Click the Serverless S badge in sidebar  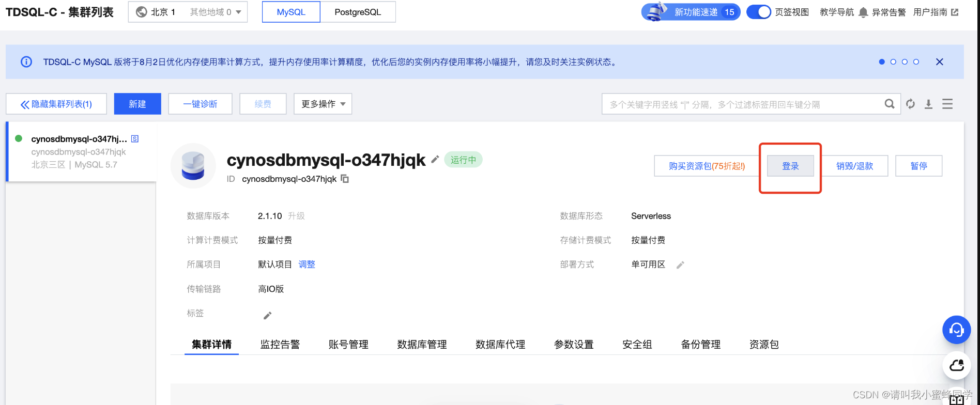(x=135, y=138)
